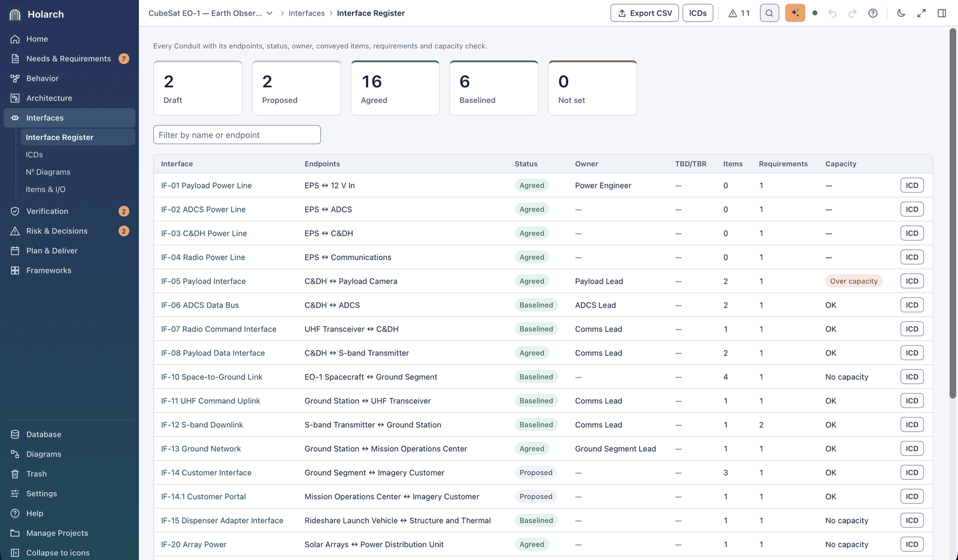
Task: Click the vertical scrollbar on right
Action: click(953, 214)
